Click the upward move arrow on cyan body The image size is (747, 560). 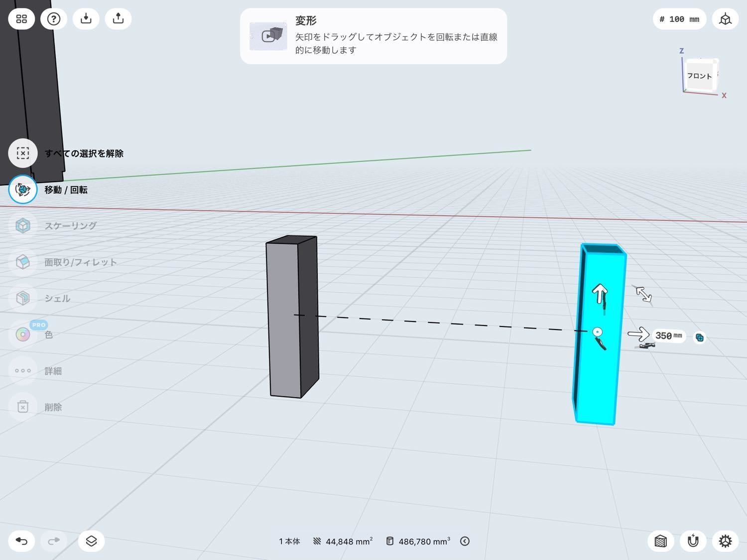[600, 293]
